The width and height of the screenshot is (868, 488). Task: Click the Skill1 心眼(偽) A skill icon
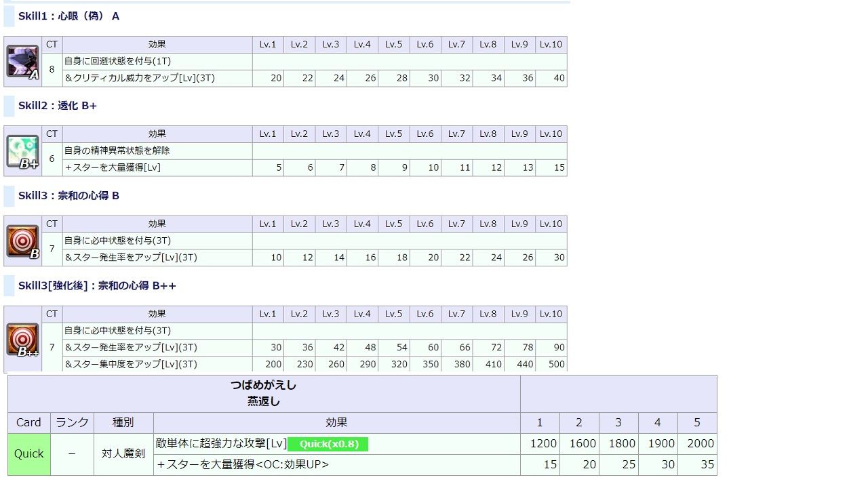coord(23,62)
